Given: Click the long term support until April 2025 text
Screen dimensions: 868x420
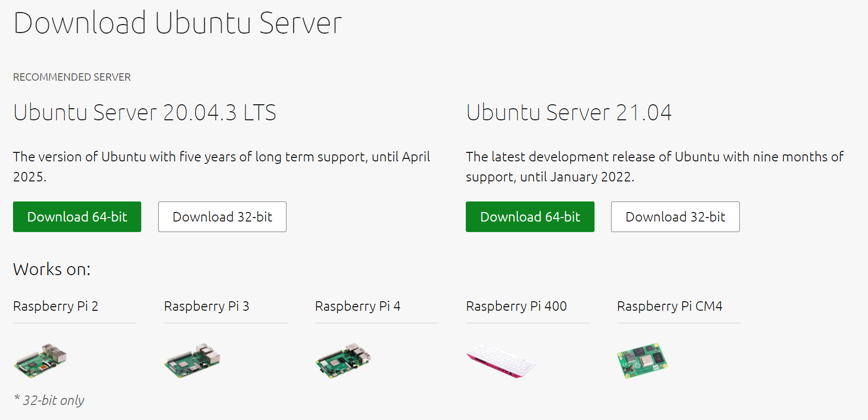Looking at the screenshot, I should point(221,167).
